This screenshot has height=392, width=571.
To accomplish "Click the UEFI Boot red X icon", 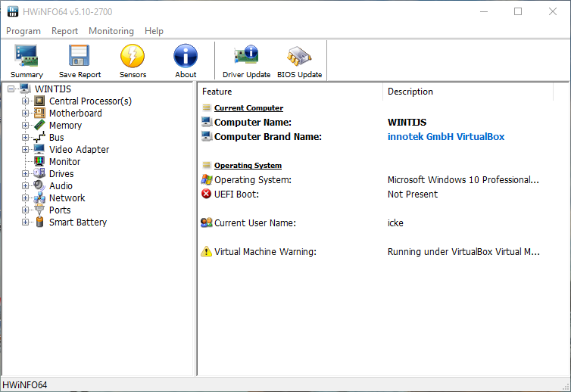I will click(x=207, y=194).
